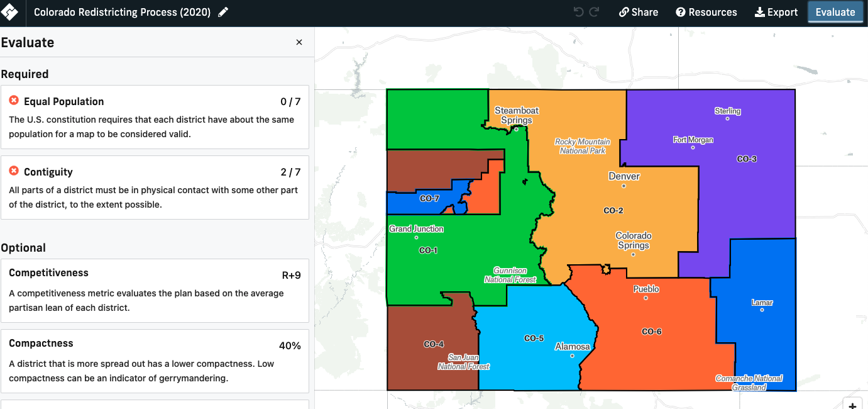
Task: Click the red error icon beside Contiguity
Action: pyautogui.click(x=14, y=171)
